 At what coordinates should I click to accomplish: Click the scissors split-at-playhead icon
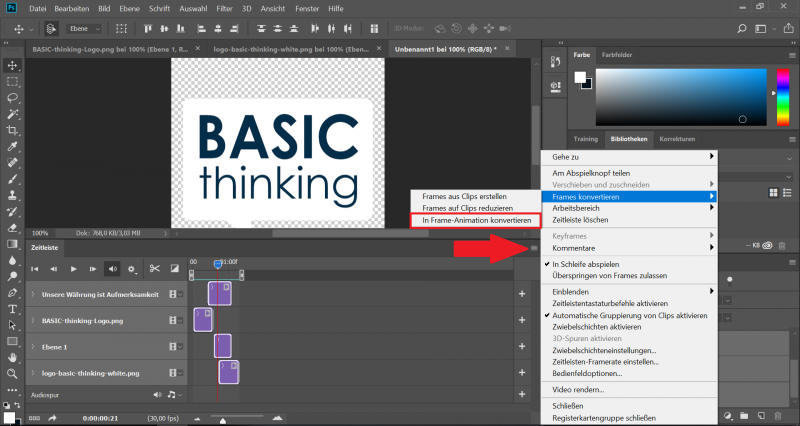coord(155,268)
